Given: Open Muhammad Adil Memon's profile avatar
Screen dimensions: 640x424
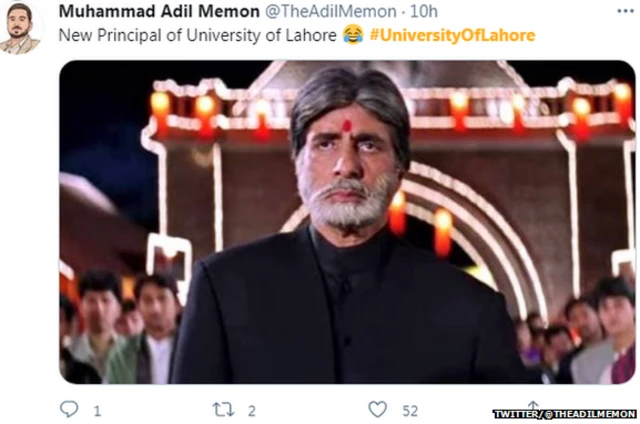Looking at the screenshot, I should coord(20,28).
